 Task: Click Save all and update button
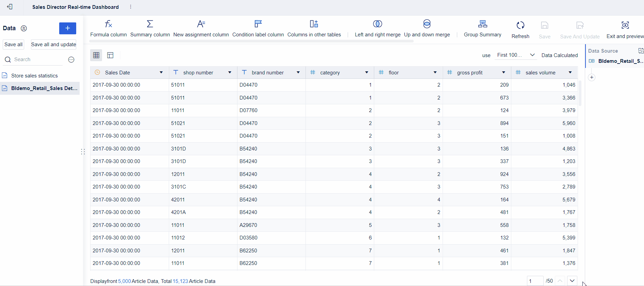53,44
